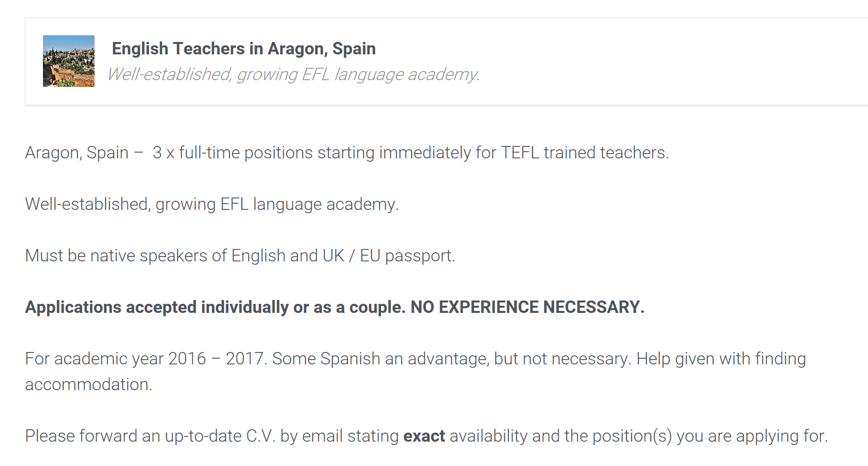The image size is (868, 466).
Task: Click the italic subtitle about EFL language academy
Action: (x=293, y=74)
